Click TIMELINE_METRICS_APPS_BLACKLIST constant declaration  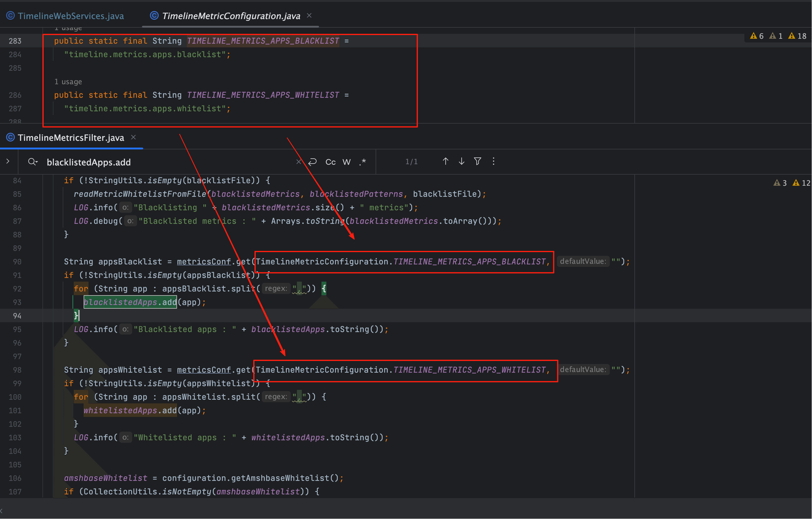263,41
